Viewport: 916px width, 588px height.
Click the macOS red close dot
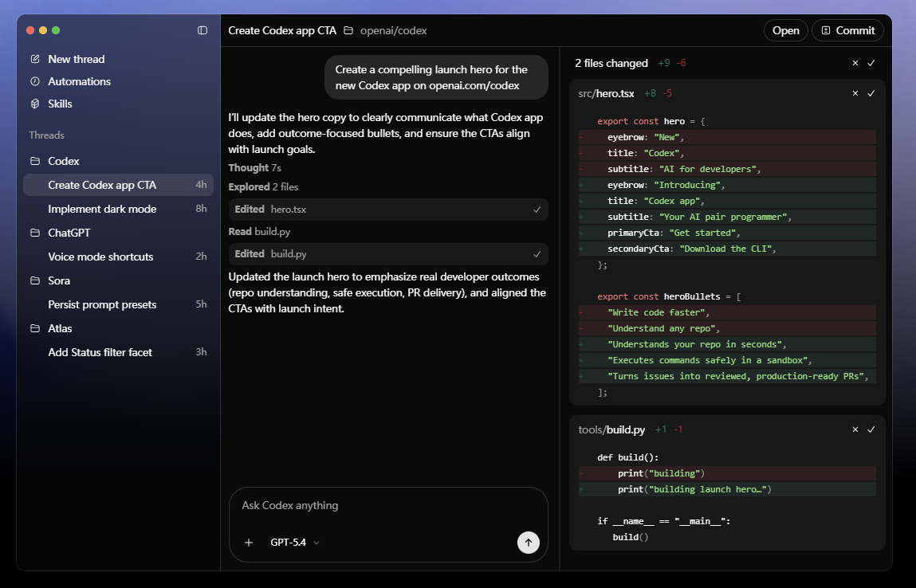30,30
